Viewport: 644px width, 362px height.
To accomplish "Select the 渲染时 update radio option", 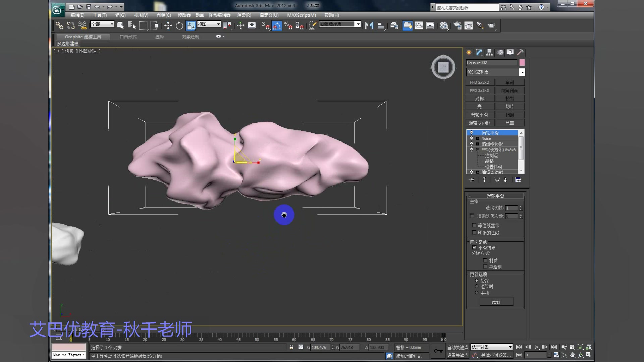I will (x=476, y=286).
